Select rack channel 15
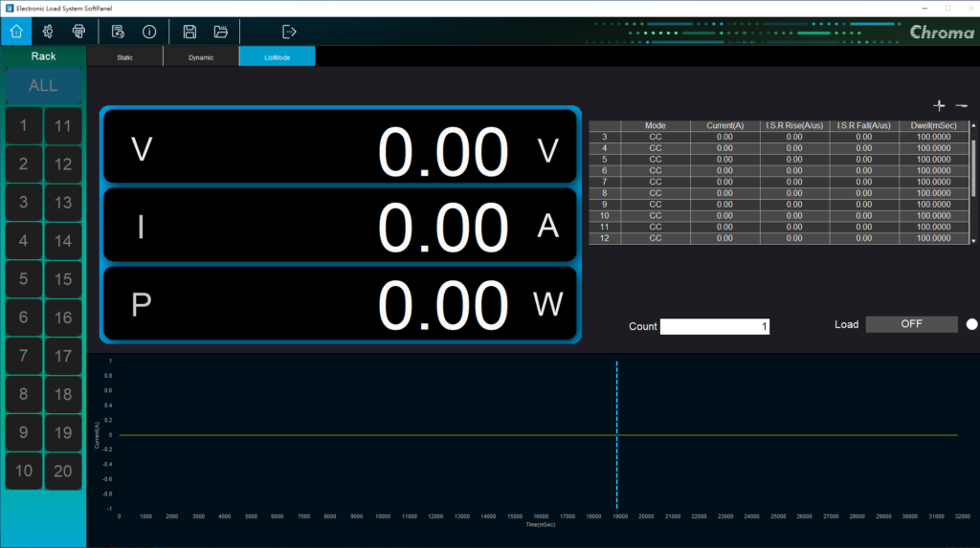Image resolution: width=980 pixels, height=548 pixels. click(62, 278)
